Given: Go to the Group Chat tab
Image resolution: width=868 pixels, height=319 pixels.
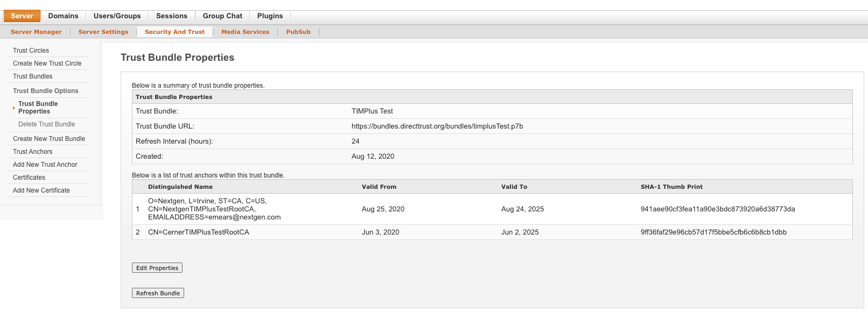Looking at the screenshot, I should [222, 16].
